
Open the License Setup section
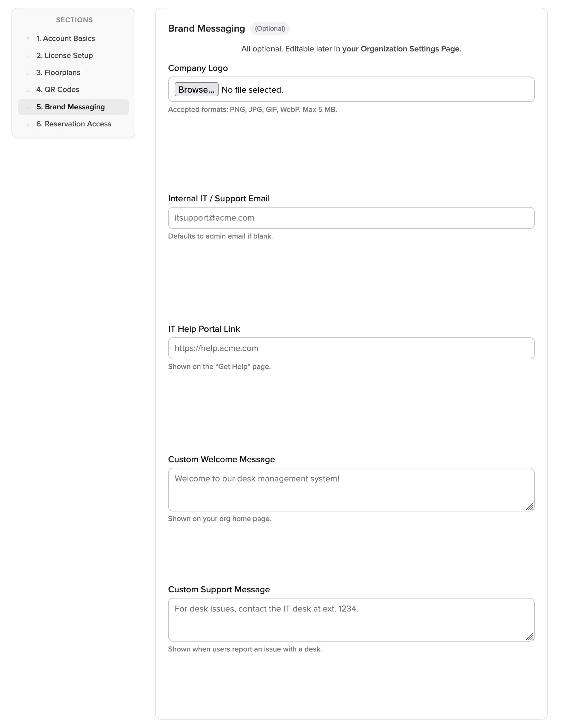[x=65, y=55]
